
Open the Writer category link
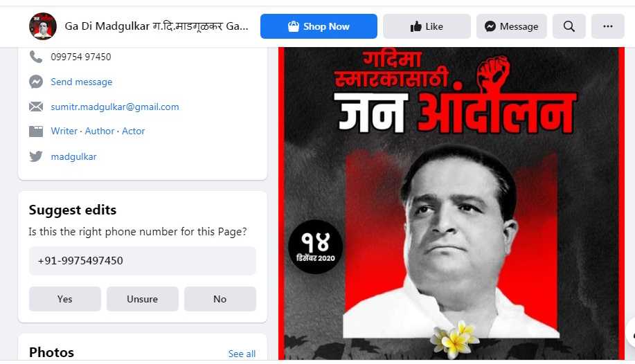[x=64, y=131]
